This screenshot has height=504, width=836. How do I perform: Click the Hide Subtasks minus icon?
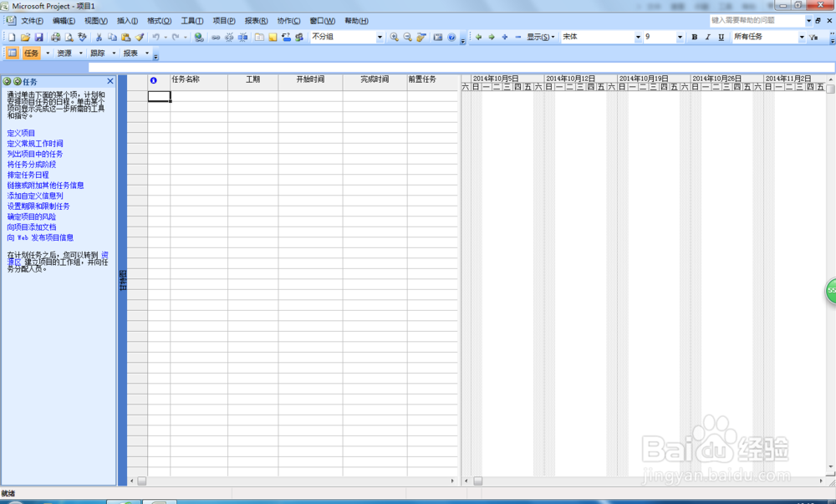point(517,38)
